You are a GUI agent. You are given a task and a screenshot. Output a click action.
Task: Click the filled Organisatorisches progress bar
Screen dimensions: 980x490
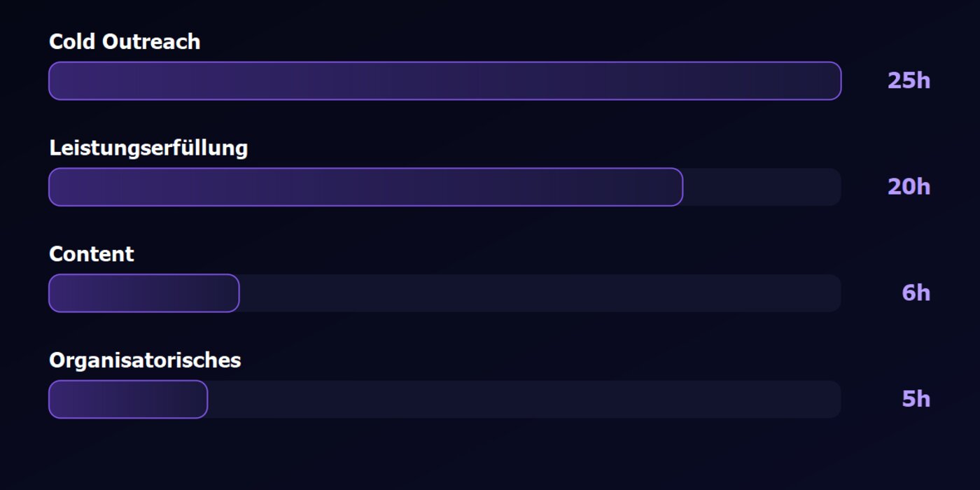(128, 399)
